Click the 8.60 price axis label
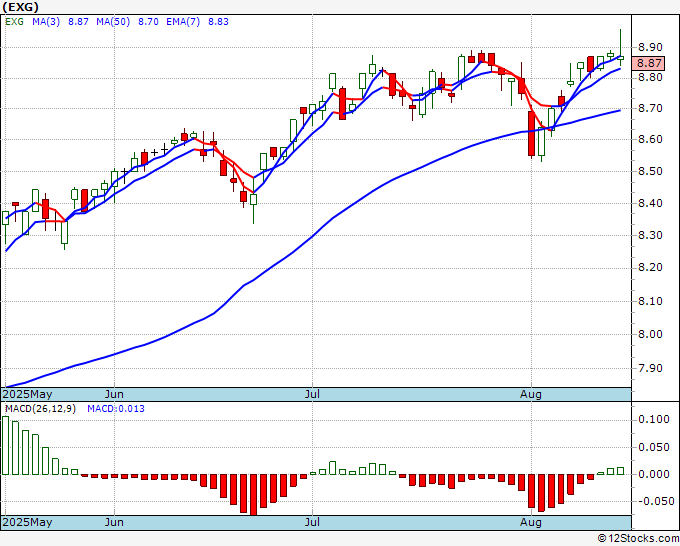The height and width of the screenshot is (546, 680). pos(651,139)
